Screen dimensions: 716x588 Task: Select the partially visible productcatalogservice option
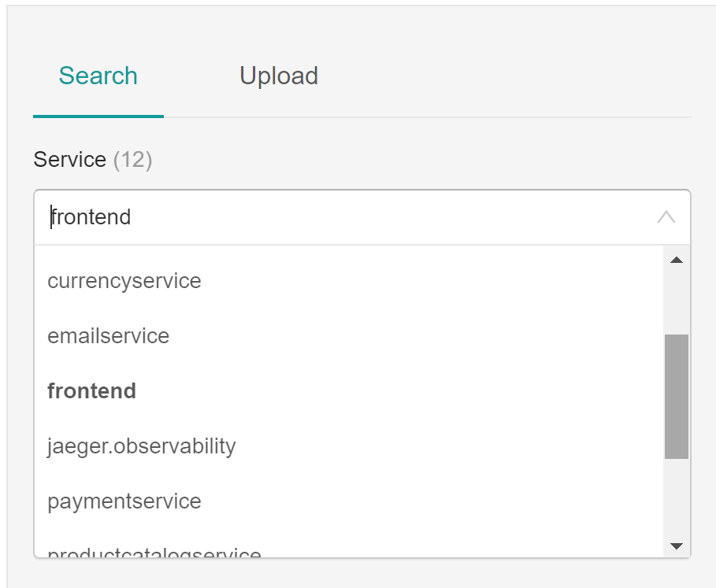tap(154, 553)
